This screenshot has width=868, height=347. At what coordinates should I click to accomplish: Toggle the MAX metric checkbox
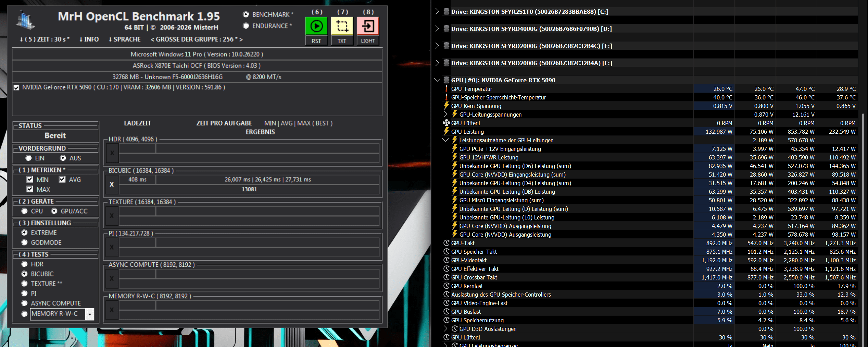30,189
